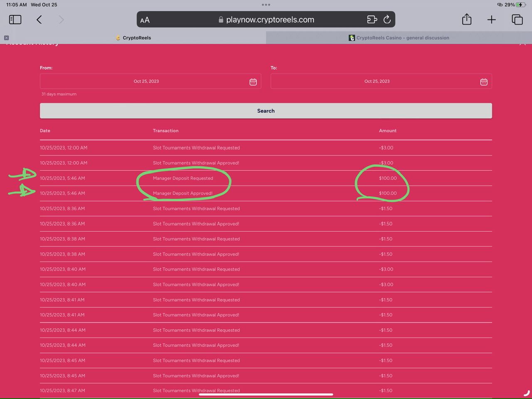The width and height of the screenshot is (532, 399).
Task: Open calendar picker for To date
Action: point(484,82)
